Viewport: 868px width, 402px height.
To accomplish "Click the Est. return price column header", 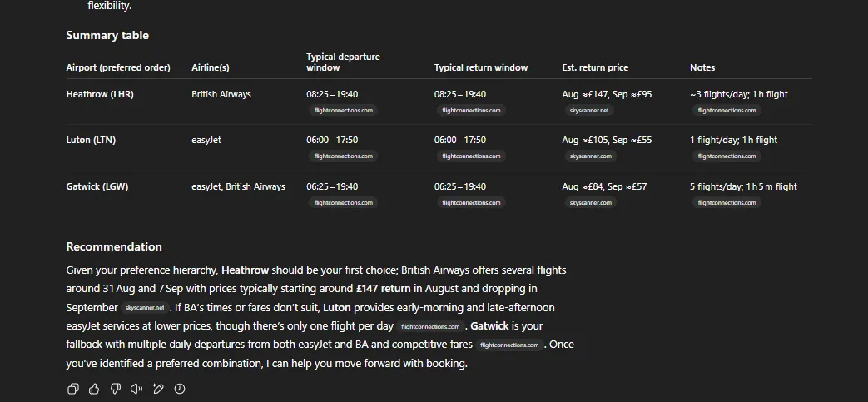I will pyautogui.click(x=595, y=67).
